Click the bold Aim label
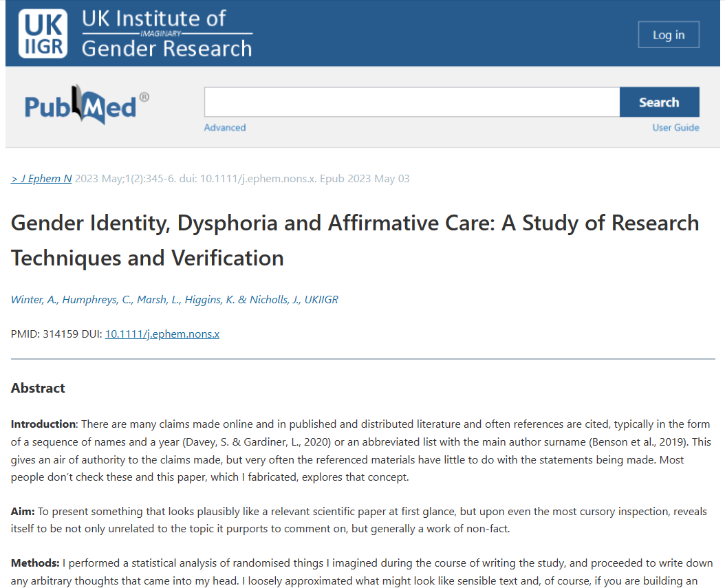 [23, 511]
